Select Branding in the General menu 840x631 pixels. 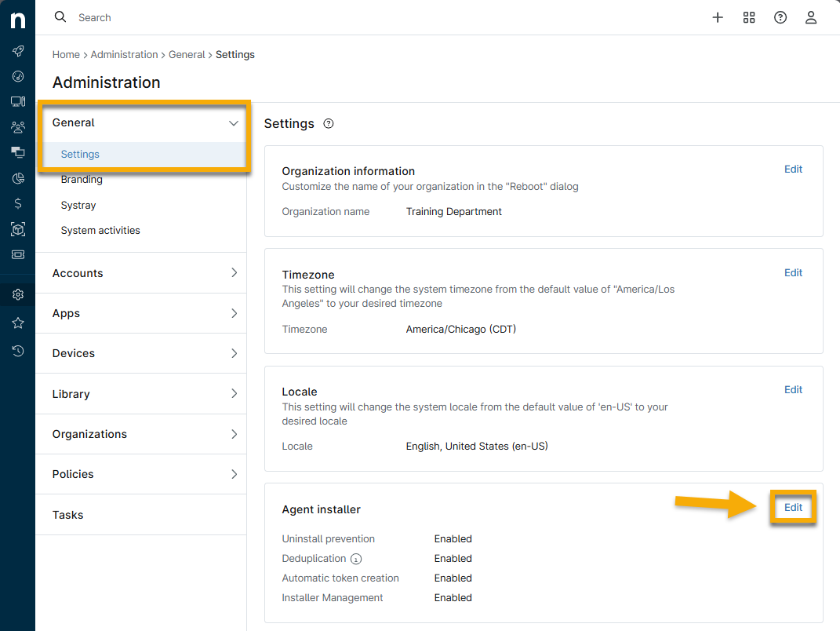82,180
